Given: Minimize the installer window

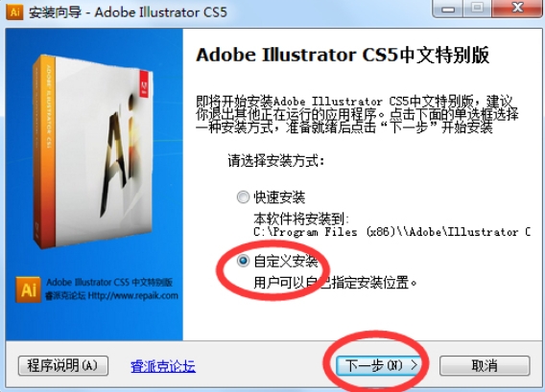Looking at the screenshot, I should [x=448, y=9].
